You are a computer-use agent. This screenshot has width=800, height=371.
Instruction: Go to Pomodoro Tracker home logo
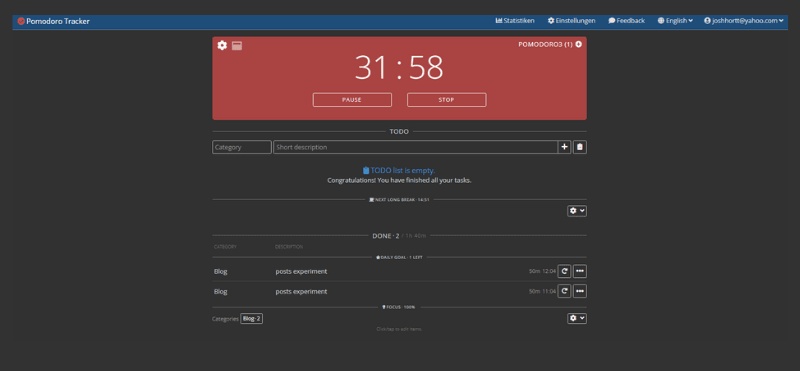[54, 21]
